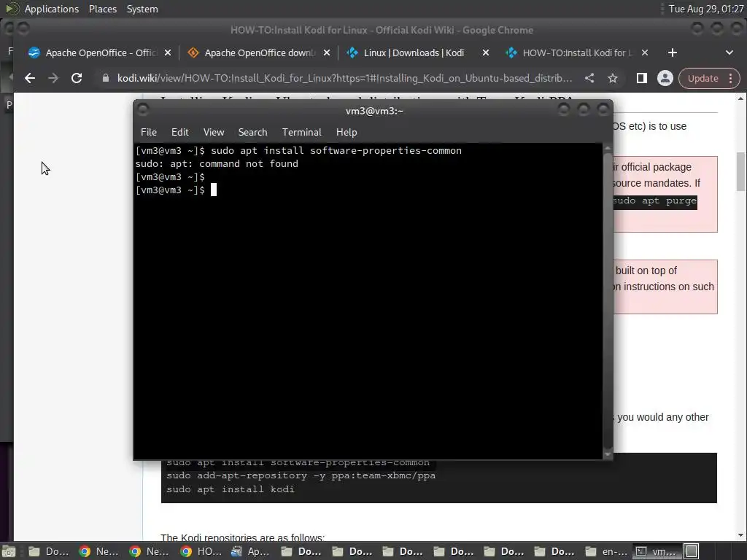This screenshot has width=747, height=560.
Task: Open the Applications menu in top panel
Action: click(x=52, y=9)
